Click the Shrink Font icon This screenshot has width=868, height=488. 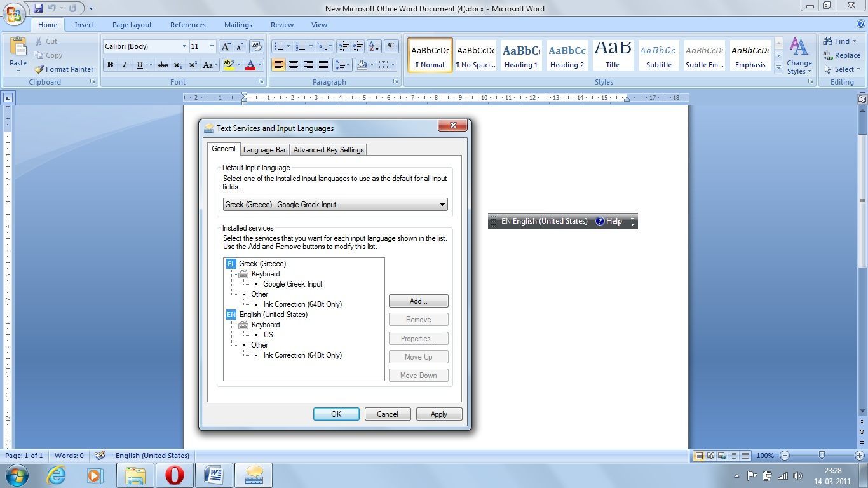240,46
